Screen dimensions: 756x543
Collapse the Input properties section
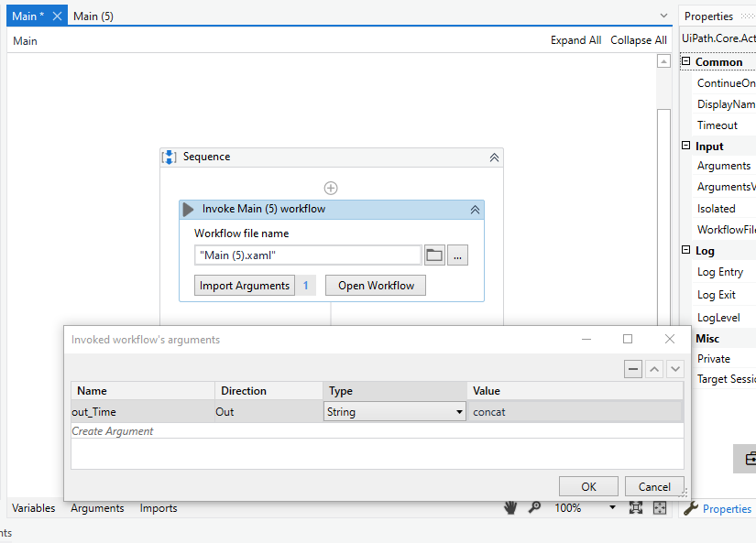686,146
